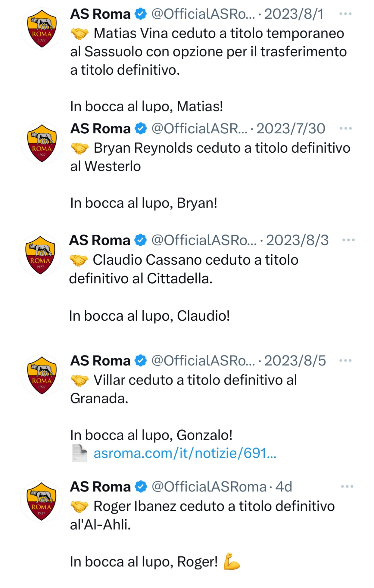Open the @OfficialASRoma handle on the 4d tweet

pos(209,487)
